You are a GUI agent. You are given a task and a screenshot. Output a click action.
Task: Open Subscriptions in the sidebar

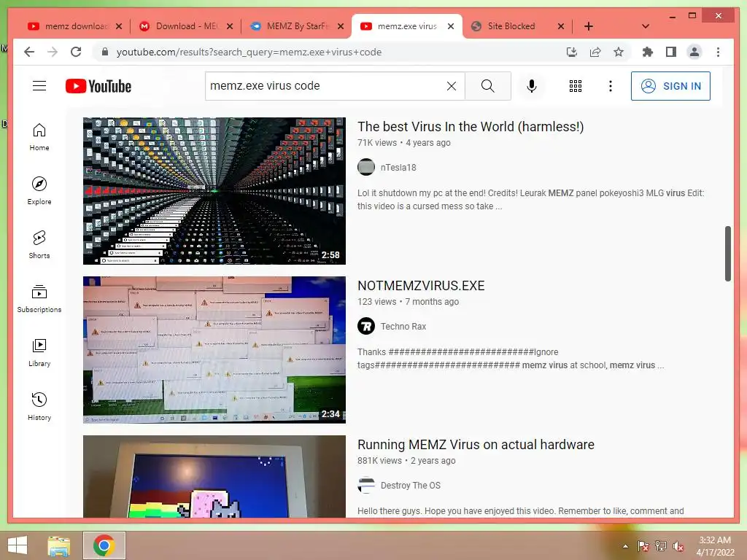coord(39,299)
